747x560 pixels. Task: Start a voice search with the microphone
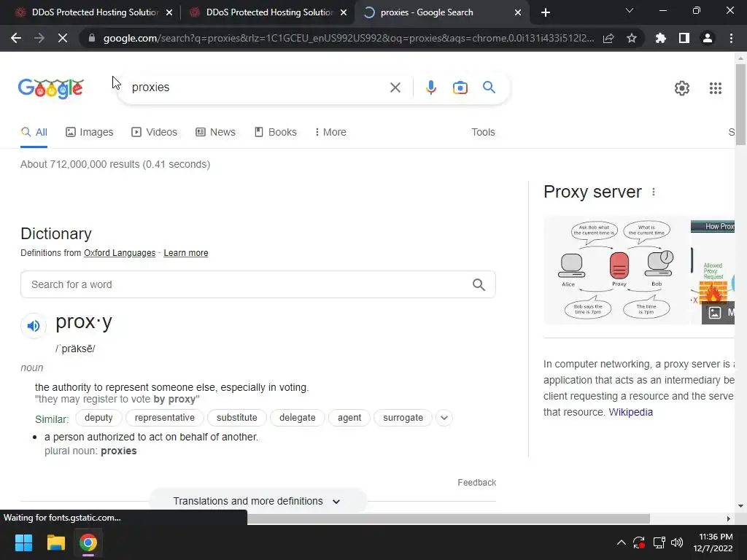pos(430,87)
